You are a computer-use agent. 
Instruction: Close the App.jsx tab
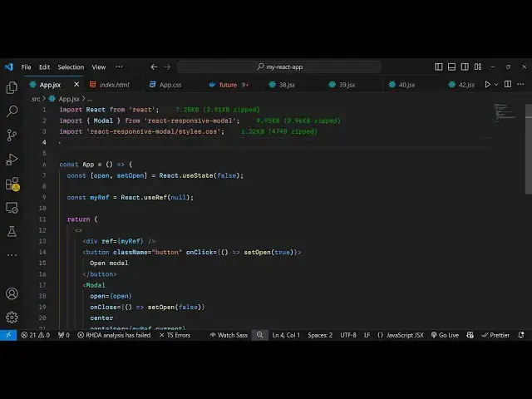coord(76,84)
